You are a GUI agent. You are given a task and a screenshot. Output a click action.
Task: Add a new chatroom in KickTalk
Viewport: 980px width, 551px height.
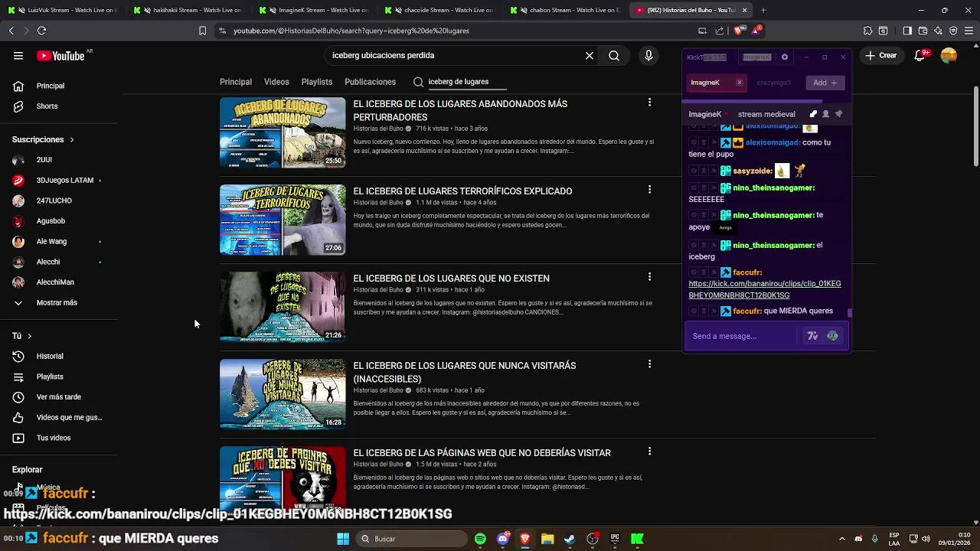pyautogui.click(x=825, y=83)
